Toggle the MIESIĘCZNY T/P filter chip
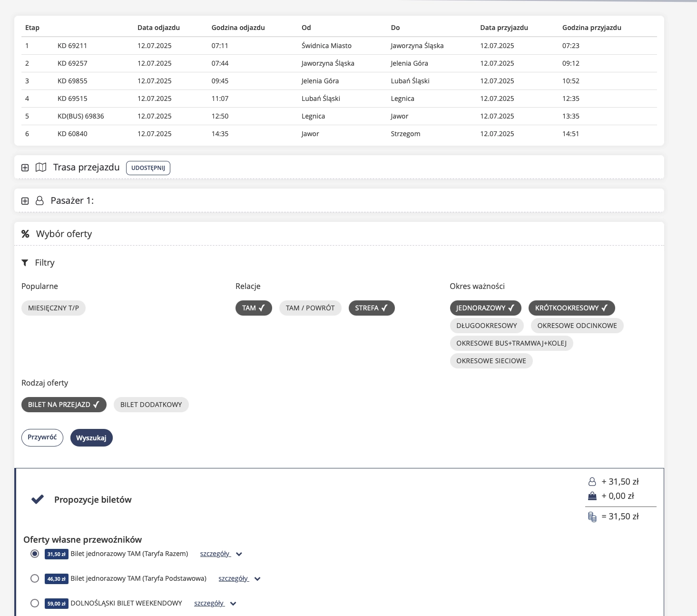697x616 pixels. (53, 308)
